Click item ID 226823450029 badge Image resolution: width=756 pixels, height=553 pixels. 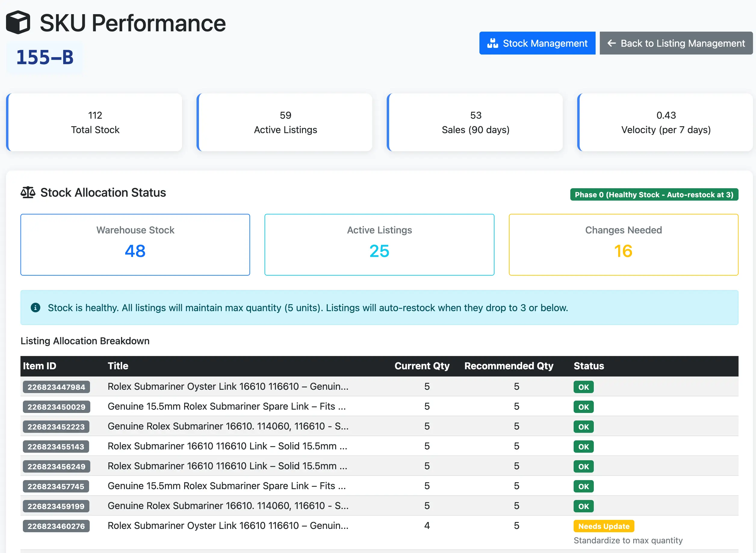tap(56, 407)
